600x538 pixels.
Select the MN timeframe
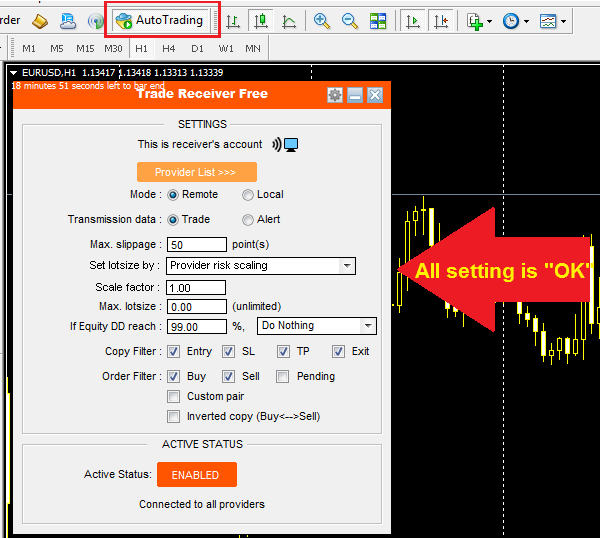[253, 49]
